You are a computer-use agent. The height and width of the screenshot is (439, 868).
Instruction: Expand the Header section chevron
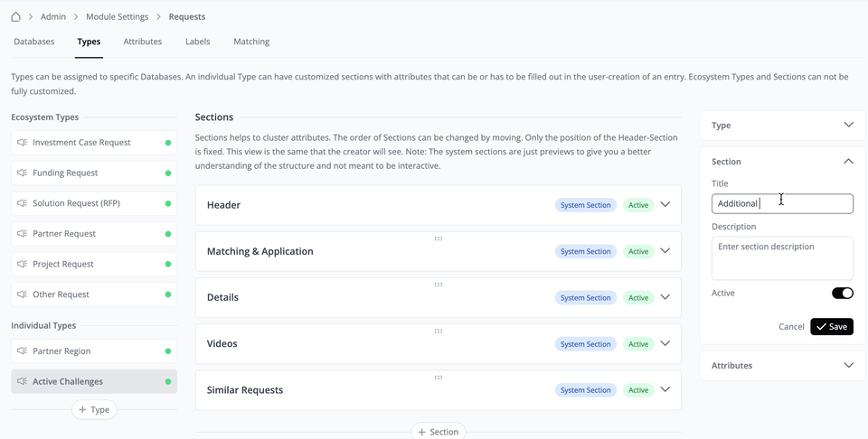[665, 205]
